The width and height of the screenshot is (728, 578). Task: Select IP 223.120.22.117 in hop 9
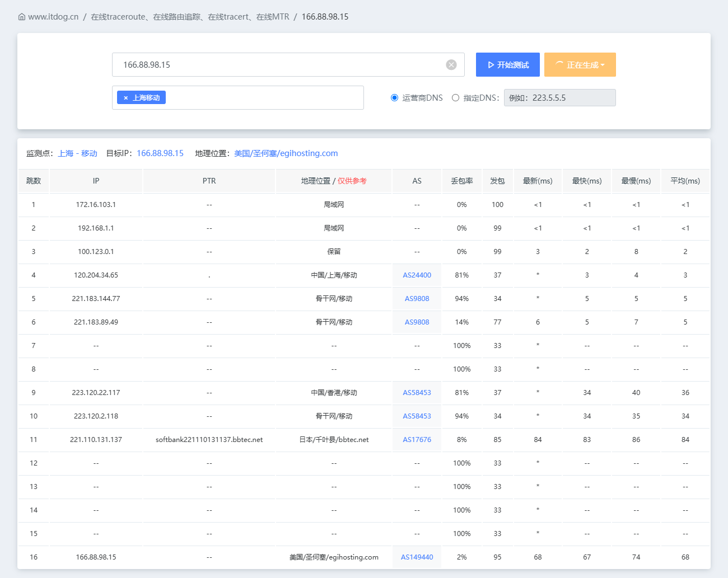point(96,393)
